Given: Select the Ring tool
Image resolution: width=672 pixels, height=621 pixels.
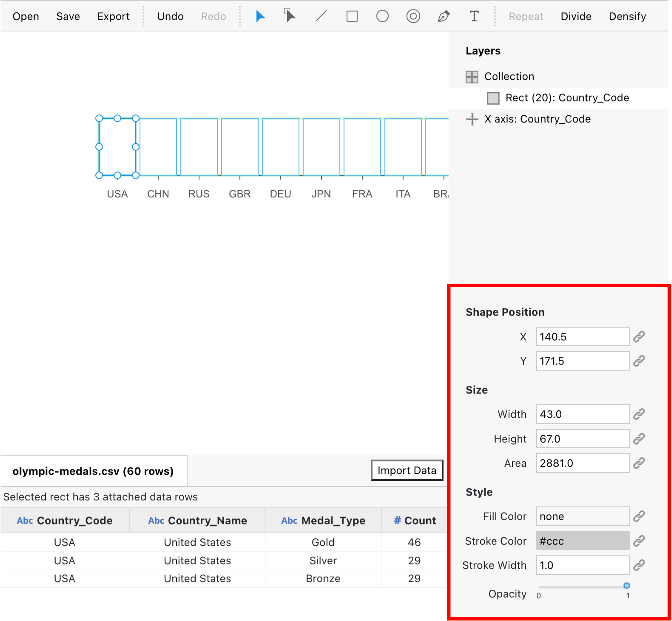Looking at the screenshot, I should [413, 16].
